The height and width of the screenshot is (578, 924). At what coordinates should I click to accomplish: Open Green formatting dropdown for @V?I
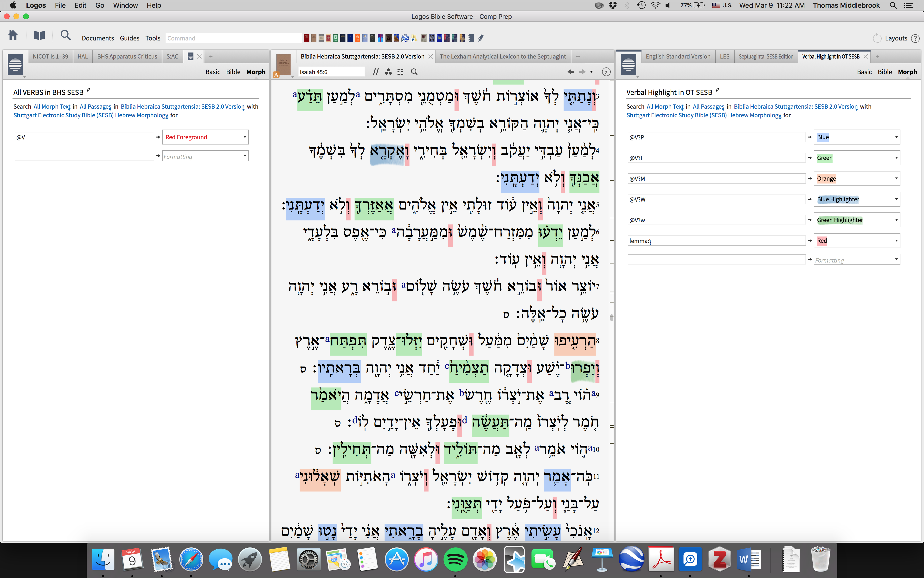857,158
